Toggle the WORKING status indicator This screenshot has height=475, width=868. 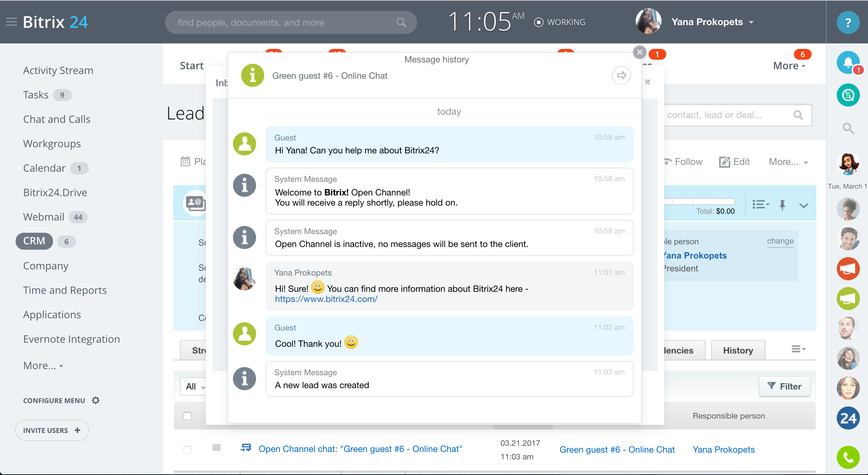pos(560,22)
